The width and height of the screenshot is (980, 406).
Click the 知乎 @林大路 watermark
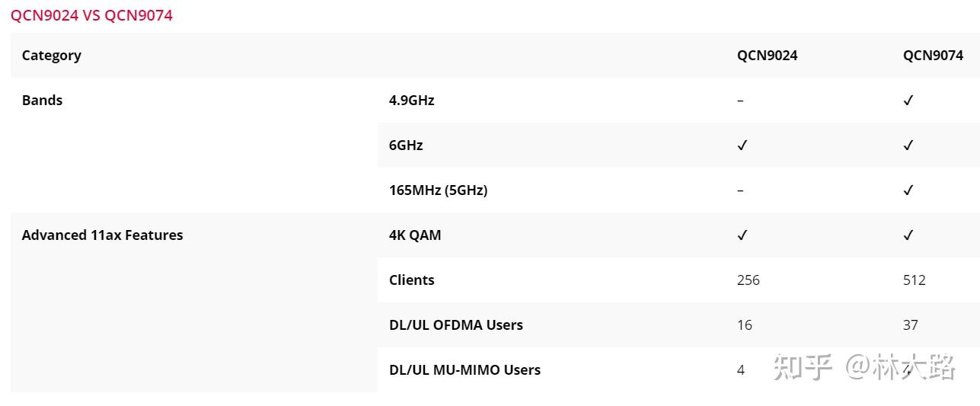864,367
